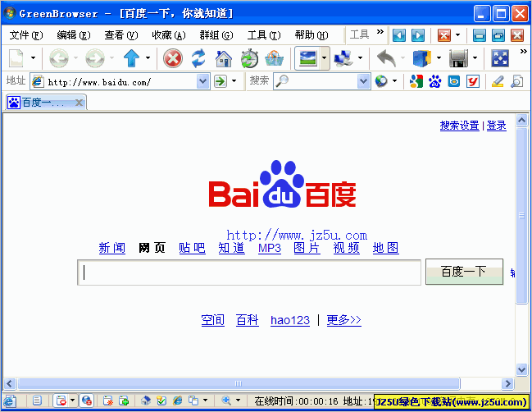Viewport: 532px width, 412px height.
Task: Open dropdown next to the picture button
Action: [x=325, y=58]
